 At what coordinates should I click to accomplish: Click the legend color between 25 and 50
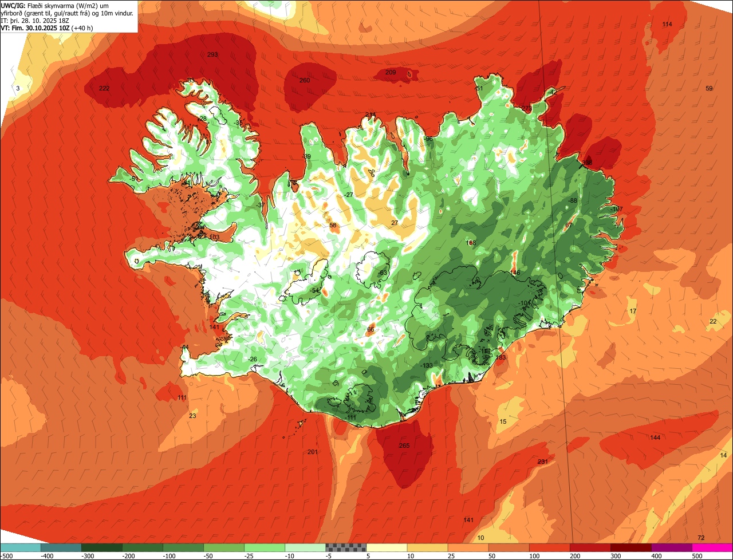click(x=468, y=547)
